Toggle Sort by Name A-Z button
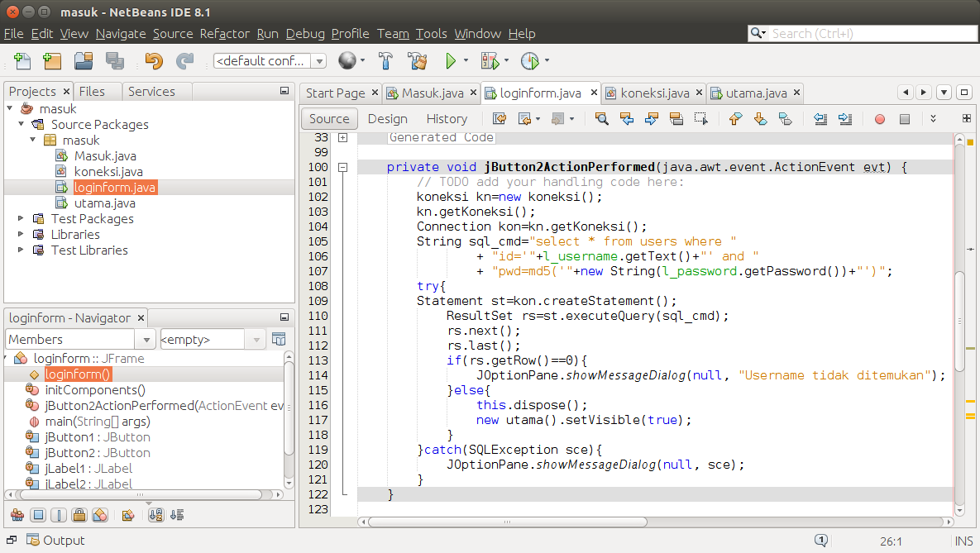Screen dimensions: 980x553 (155, 515)
